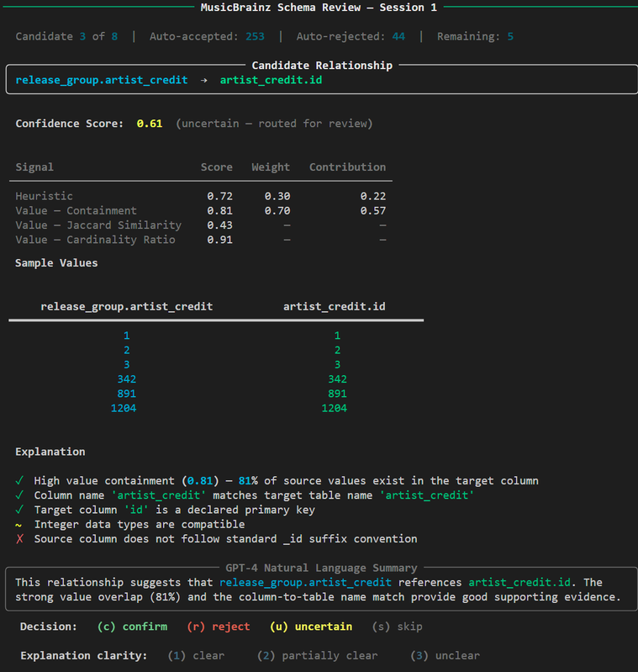This screenshot has width=638, height=672.
Task: Rate explanation clarity as (1) clear
Action: [196, 656]
